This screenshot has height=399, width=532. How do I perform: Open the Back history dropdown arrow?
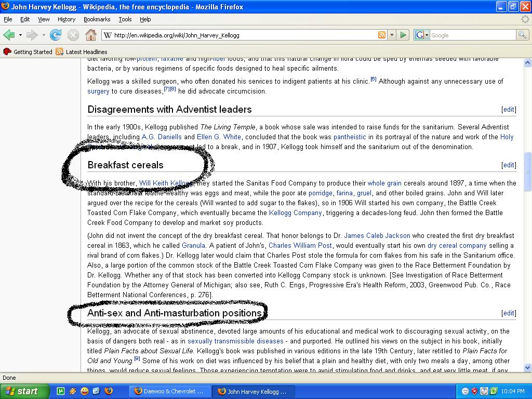coord(20,35)
